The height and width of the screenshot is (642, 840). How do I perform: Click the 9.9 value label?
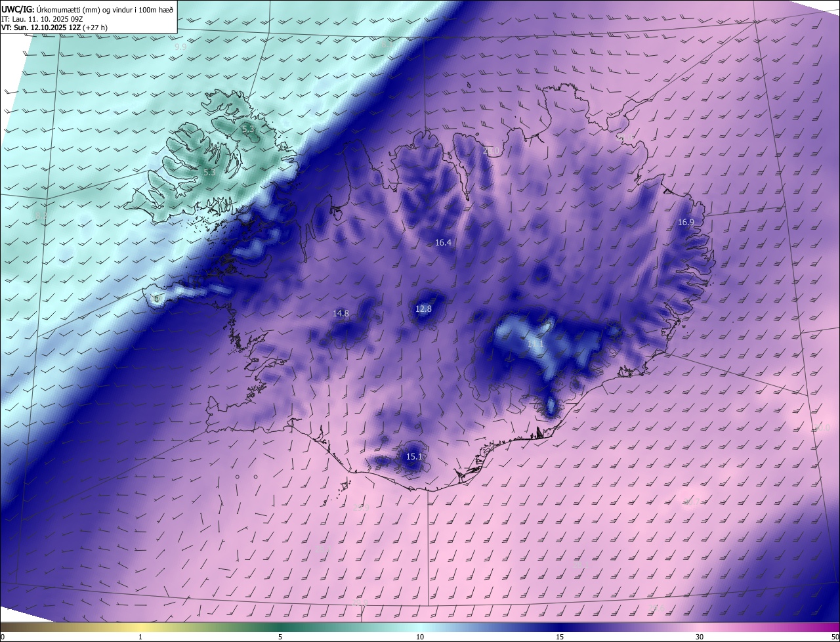pos(180,47)
